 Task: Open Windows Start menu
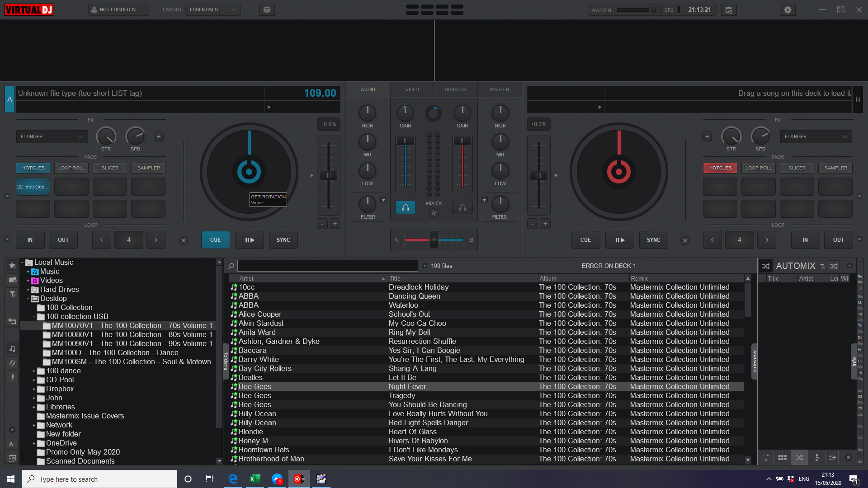(11, 479)
